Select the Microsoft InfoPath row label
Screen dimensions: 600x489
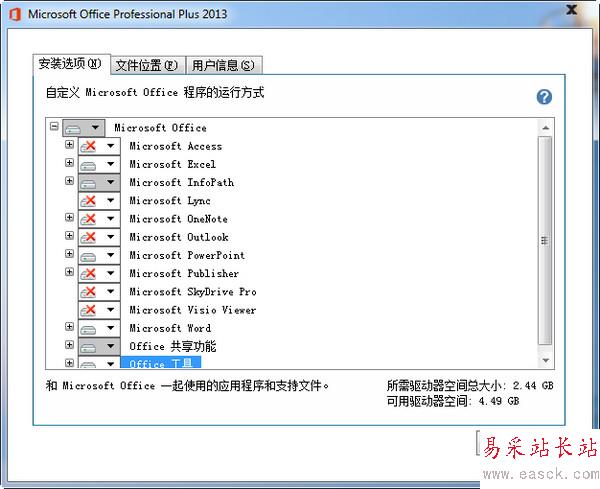(x=182, y=183)
